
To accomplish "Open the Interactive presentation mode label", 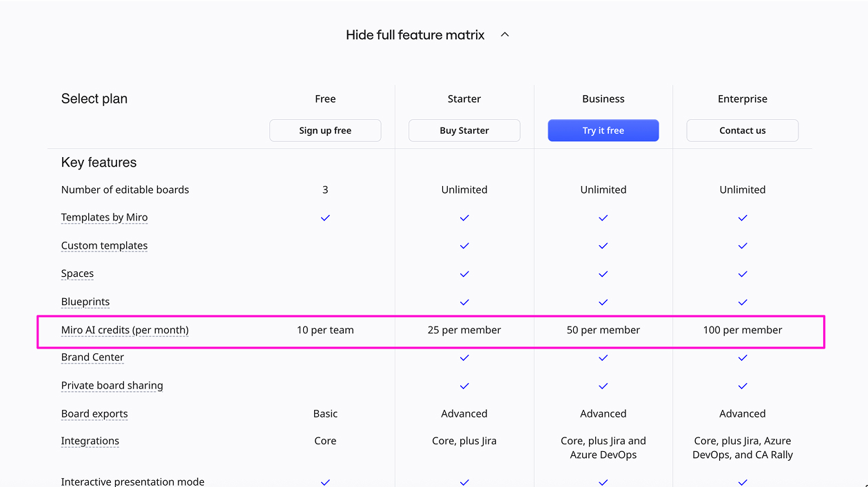I will click(x=133, y=482).
